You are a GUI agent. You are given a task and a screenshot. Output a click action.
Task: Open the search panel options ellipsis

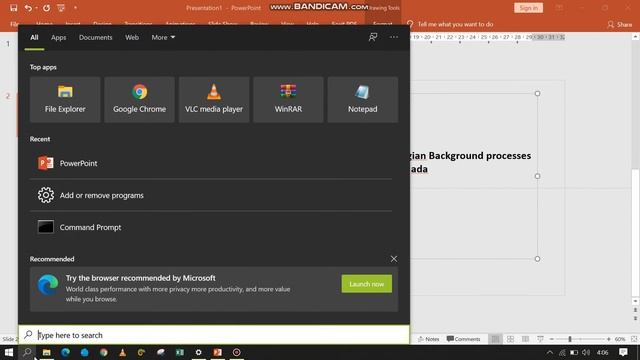[393, 37]
